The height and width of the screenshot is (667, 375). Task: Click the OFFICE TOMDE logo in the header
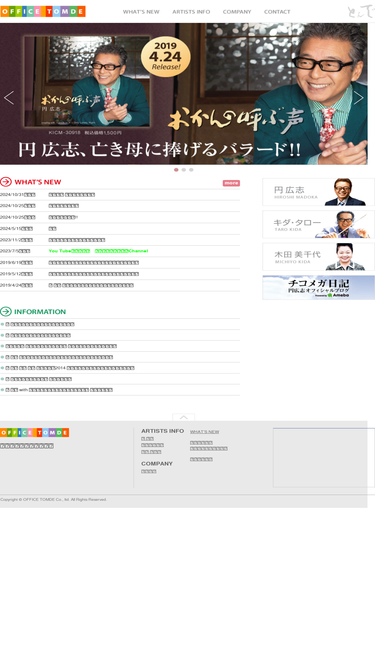pyautogui.click(x=43, y=11)
